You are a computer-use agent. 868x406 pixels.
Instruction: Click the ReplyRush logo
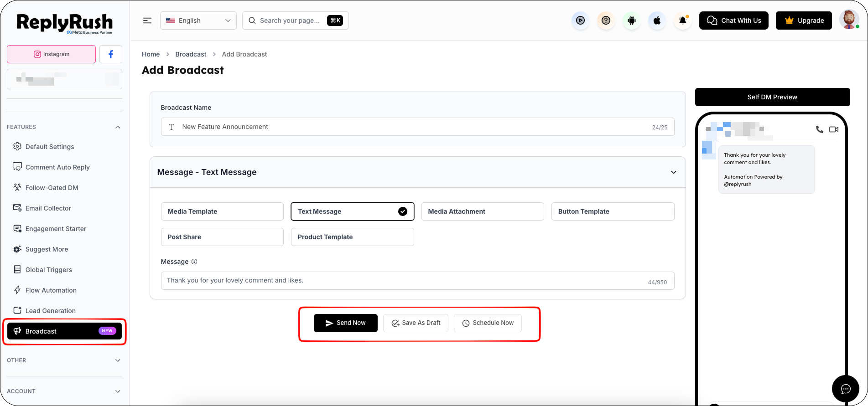click(x=65, y=23)
